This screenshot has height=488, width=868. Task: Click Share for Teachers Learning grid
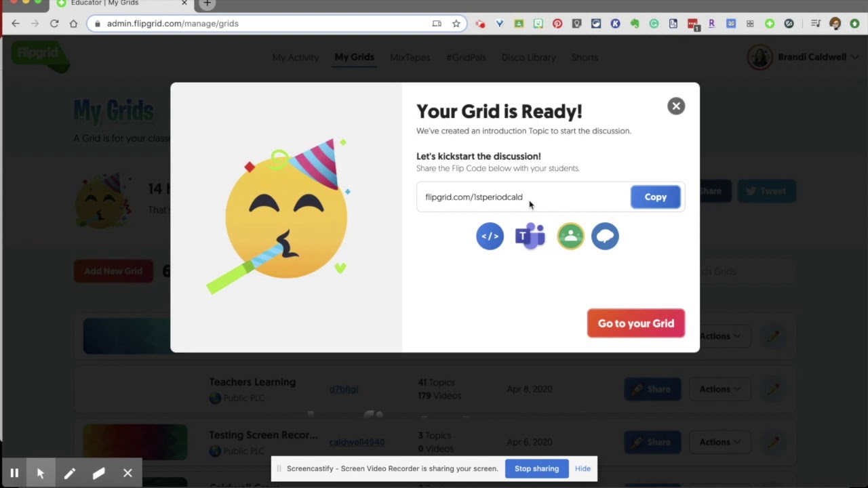click(652, 389)
